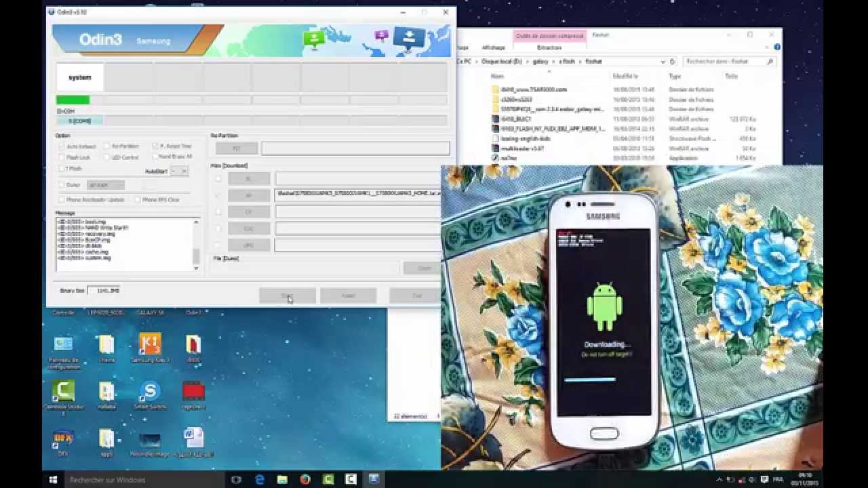Toggle the Auto Reboot checkbox
This screenshot has height=488, width=868.
(x=62, y=146)
